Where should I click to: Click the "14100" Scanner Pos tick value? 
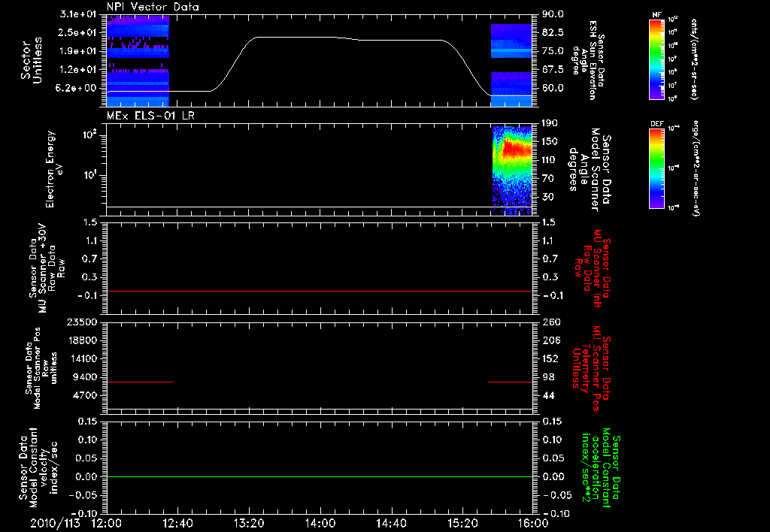coord(82,358)
